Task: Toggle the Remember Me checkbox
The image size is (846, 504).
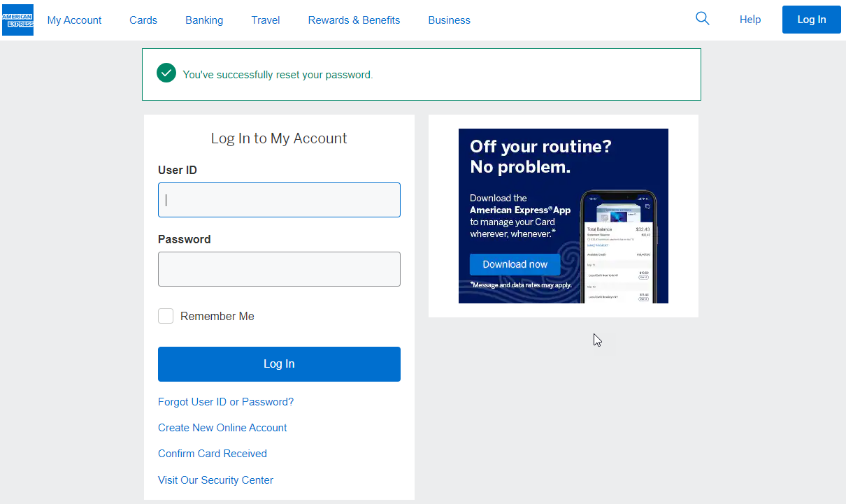Action: point(166,316)
